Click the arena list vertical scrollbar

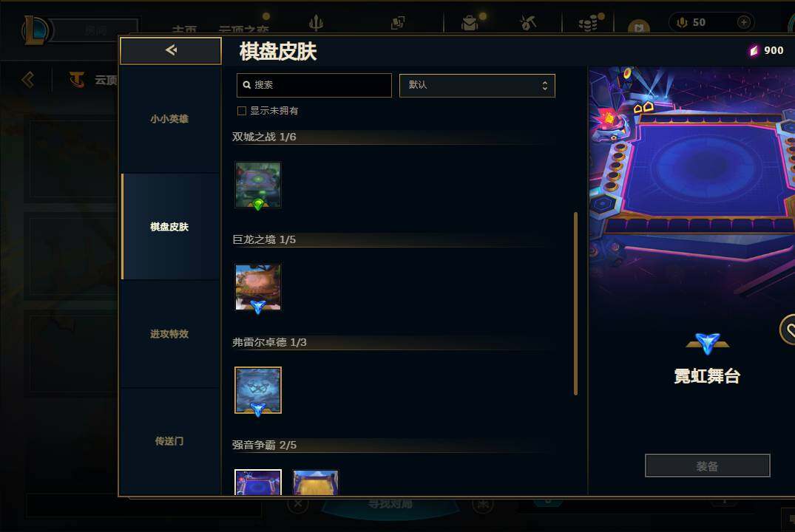[x=575, y=304]
